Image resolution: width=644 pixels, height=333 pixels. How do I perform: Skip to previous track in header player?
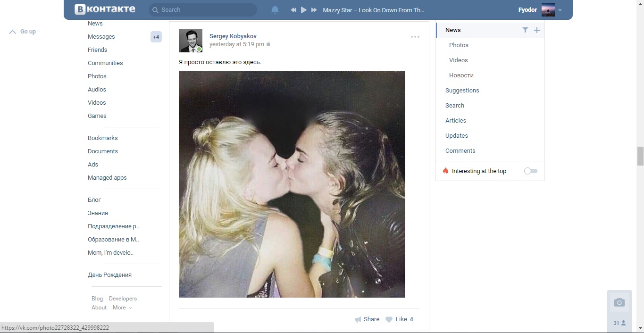[x=293, y=10]
